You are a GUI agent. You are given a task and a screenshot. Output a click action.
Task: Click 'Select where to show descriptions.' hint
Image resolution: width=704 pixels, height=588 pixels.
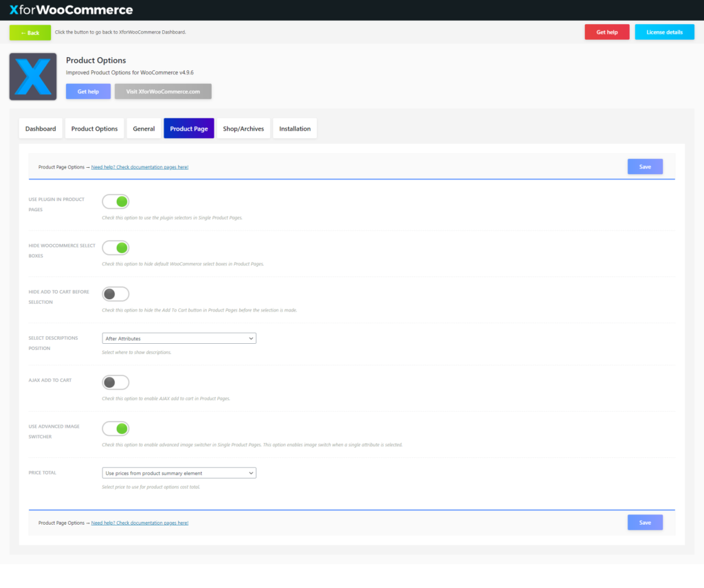pos(137,353)
